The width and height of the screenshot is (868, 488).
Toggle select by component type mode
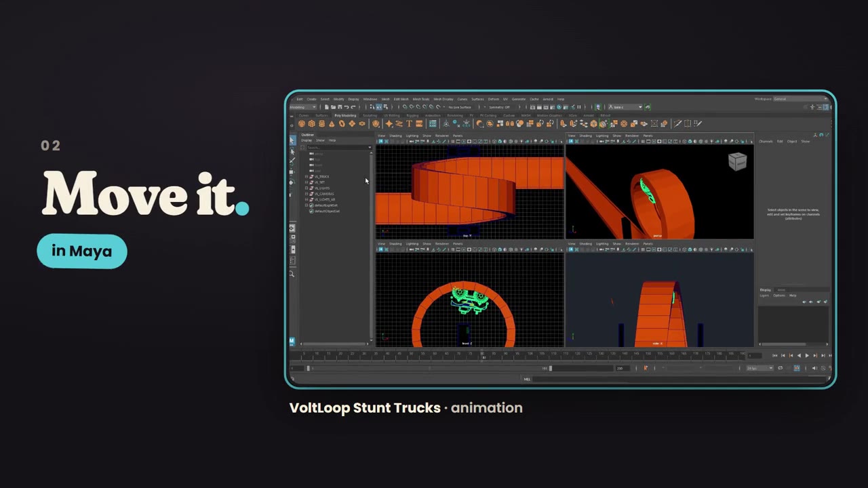(x=386, y=107)
